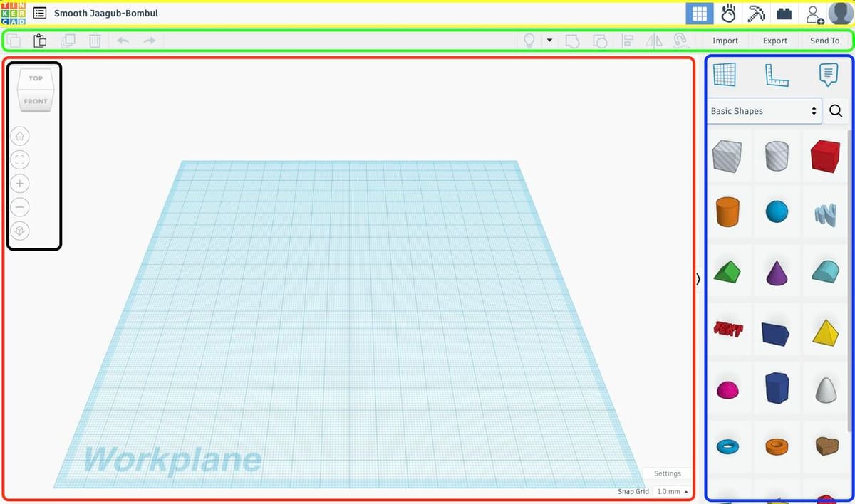855x504 pixels.
Task: Undo the last action
Action: coord(123,41)
